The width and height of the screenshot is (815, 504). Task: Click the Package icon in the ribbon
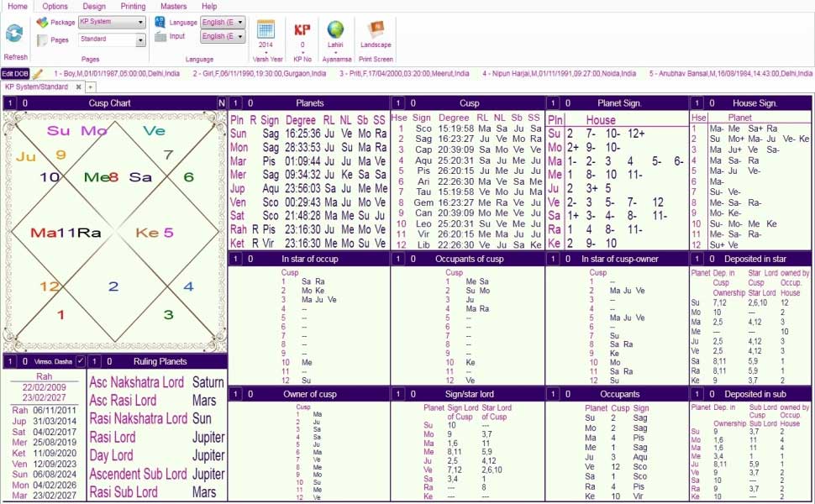(x=42, y=23)
